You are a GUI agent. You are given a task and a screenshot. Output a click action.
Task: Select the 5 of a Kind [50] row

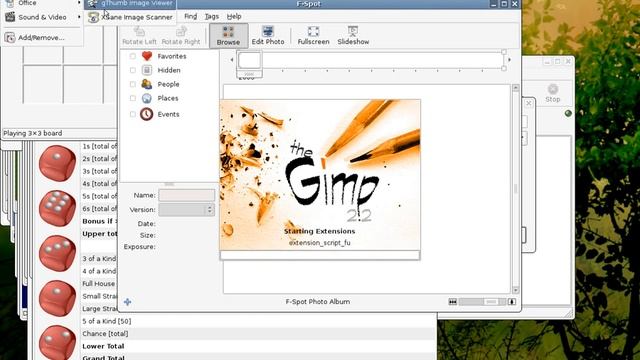[259, 321]
